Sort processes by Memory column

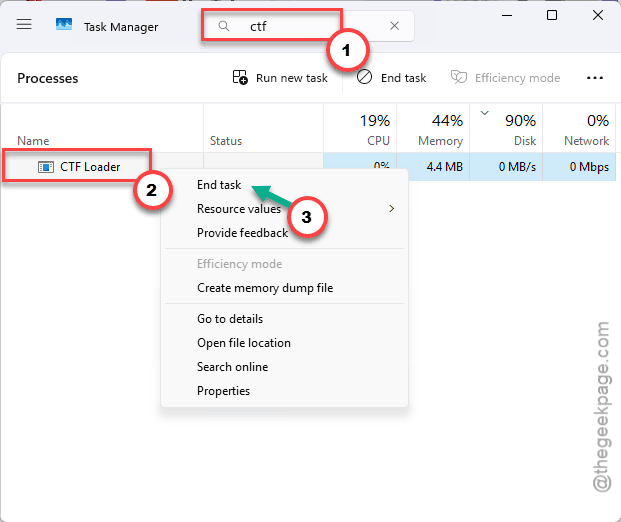[x=433, y=129]
